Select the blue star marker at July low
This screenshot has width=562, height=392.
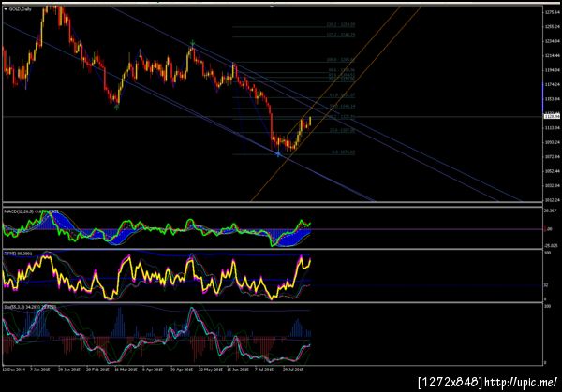[x=278, y=153]
